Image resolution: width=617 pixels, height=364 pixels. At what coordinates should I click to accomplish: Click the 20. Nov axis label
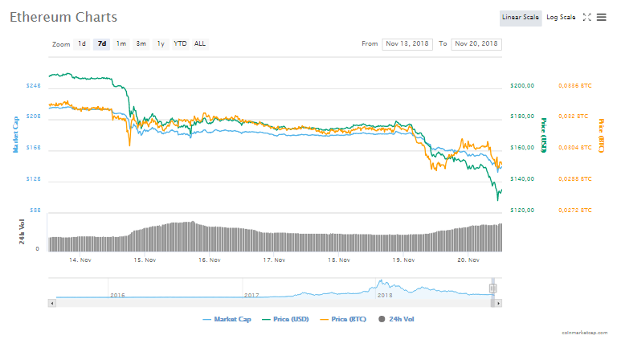pyautogui.click(x=468, y=260)
